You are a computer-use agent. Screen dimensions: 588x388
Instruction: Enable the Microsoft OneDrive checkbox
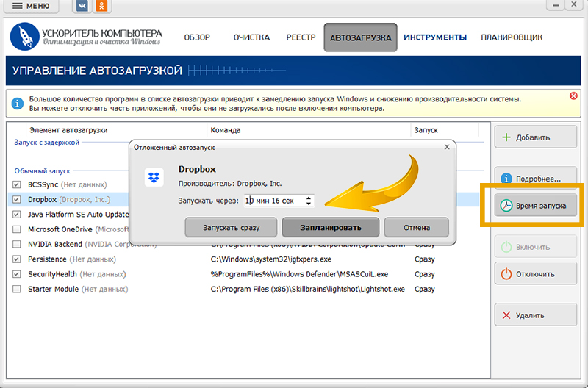click(16, 229)
